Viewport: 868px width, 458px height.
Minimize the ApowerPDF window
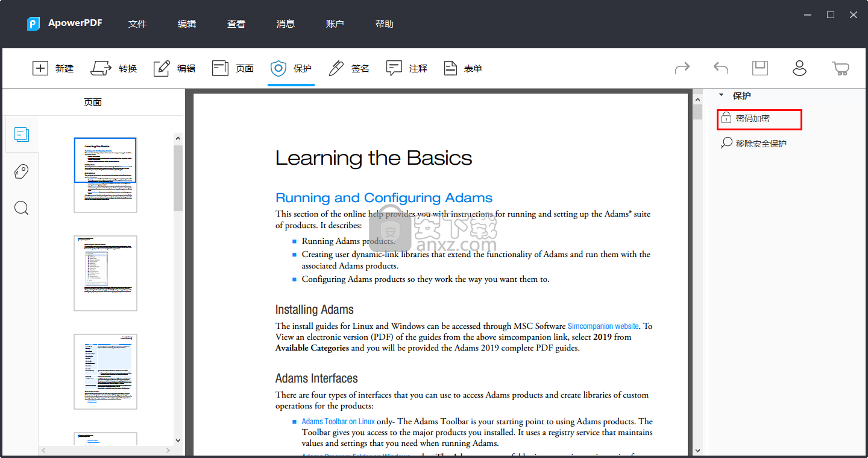808,15
